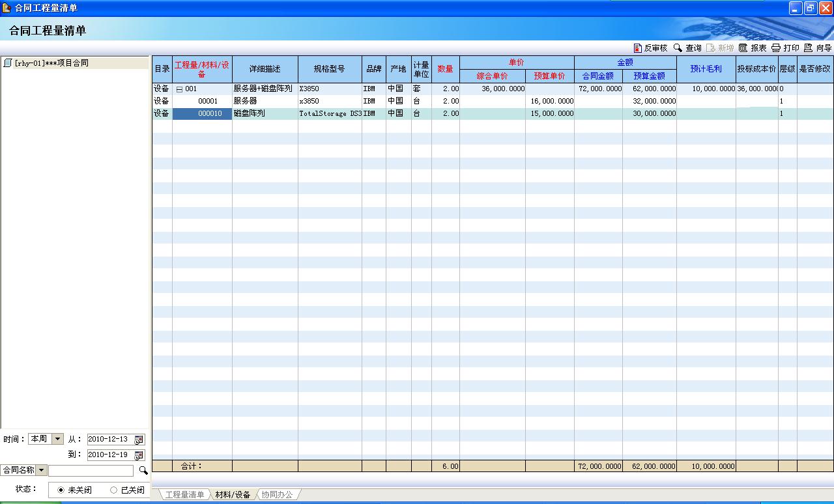Open the 报表 report tool
Screen dimensions: 834x504
[x=743, y=48]
